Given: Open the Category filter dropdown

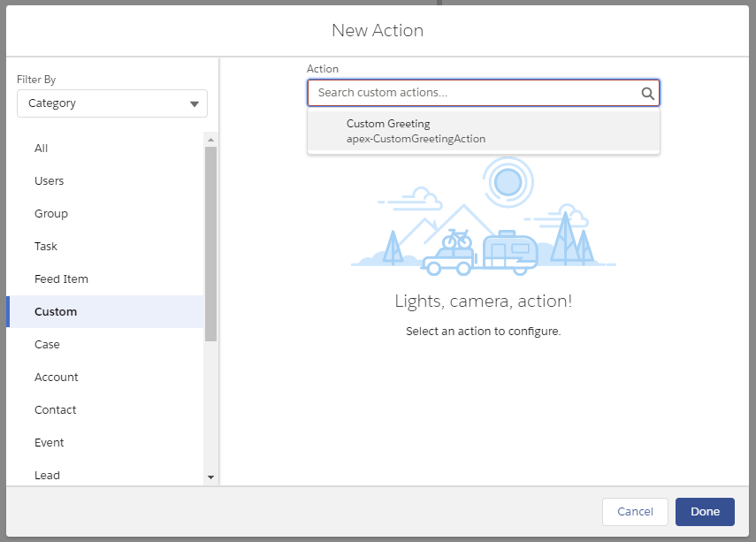Looking at the screenshot, I should (111, 103).
